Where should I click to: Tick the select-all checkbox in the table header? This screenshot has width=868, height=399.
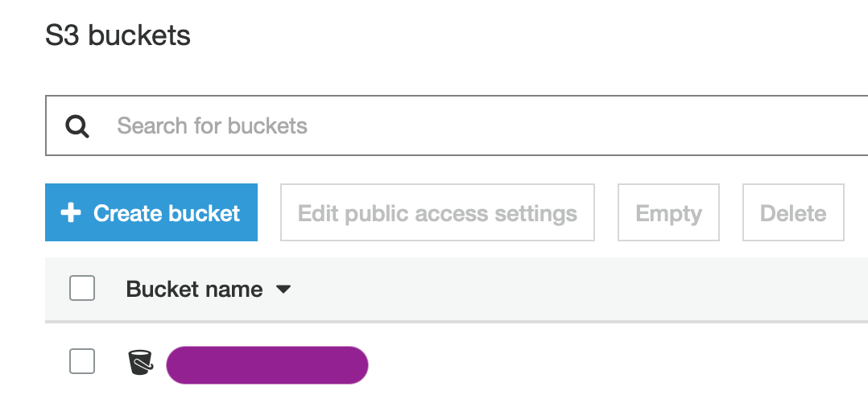[x=82, y=288]
